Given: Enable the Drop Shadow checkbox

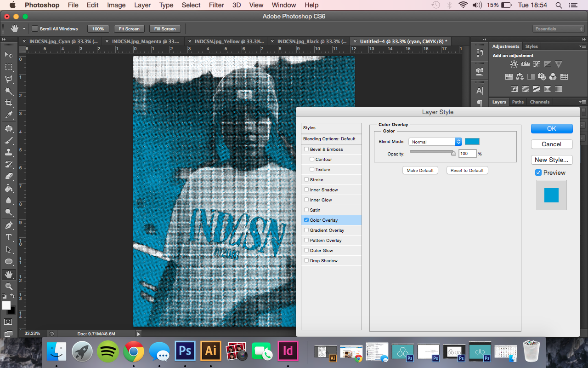Looking at the screenshot, I should pyautogui.click(x=306, y=260).
